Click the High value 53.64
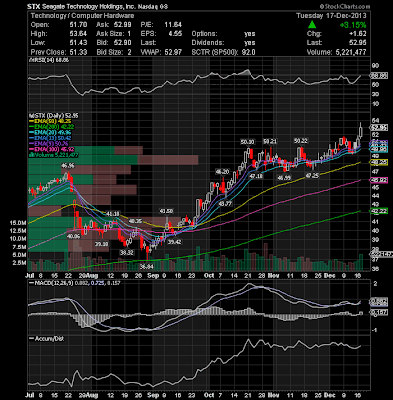393x400 pixels. coord(78,34)
